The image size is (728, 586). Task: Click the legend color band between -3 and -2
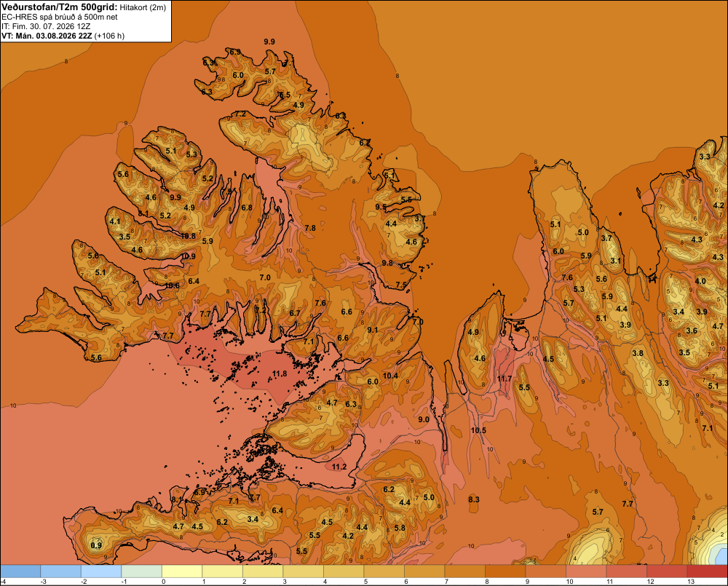tap(61, 571)
